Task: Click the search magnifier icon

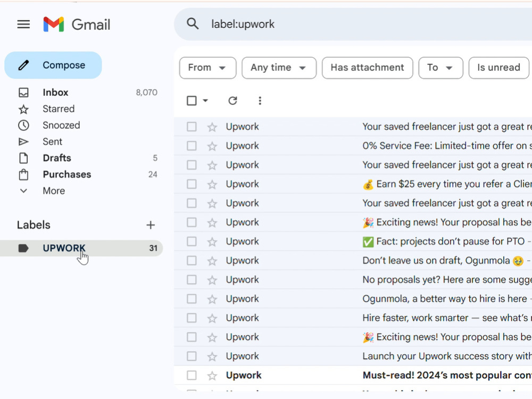Action: point(193,24)
